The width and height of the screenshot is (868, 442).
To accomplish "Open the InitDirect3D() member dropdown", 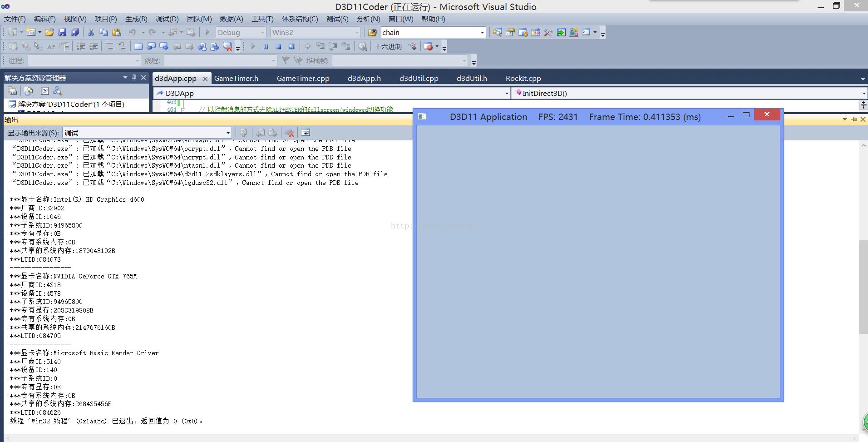I will 863,93.
